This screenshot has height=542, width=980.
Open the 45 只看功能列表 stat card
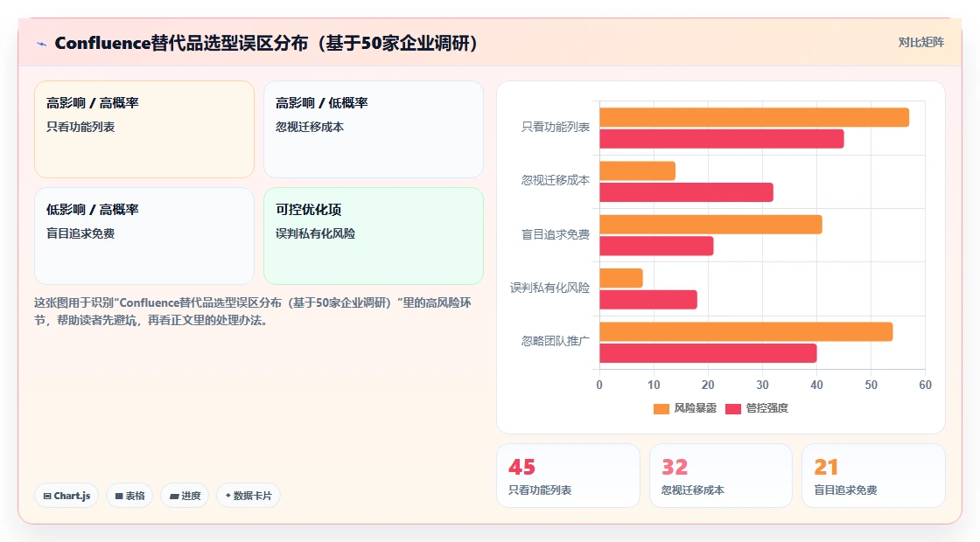pos(568,476)
